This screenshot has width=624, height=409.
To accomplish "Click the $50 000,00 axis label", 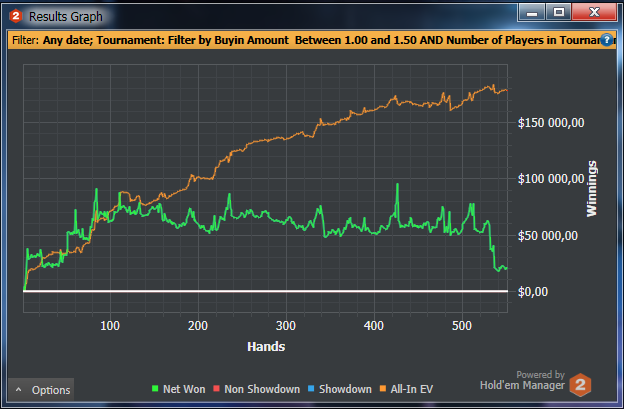I will click(x=548, y=236).
